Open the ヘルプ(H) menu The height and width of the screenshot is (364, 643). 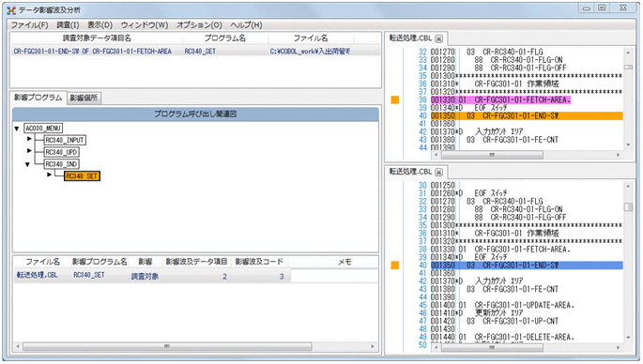(x=246, y=25)
